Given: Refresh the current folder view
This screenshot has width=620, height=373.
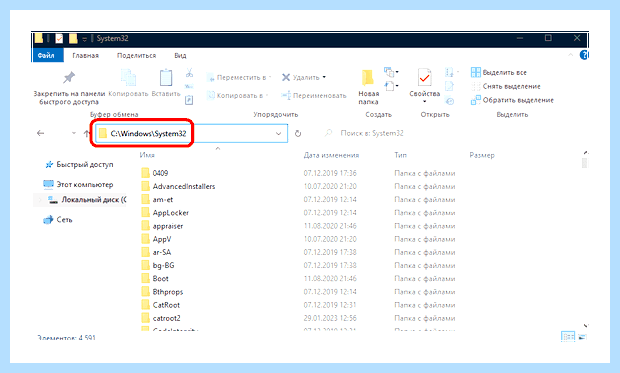Looking at the screenshot, I should click(x=298, y=134).
